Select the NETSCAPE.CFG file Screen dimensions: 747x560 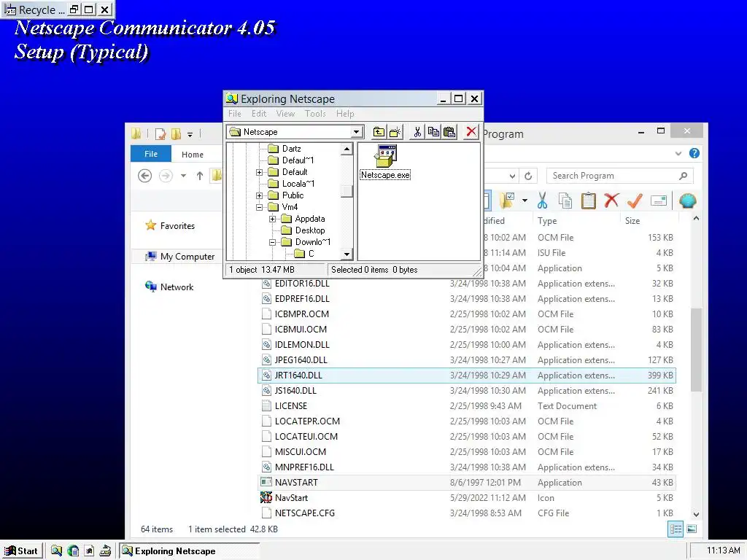pos(467,513)
